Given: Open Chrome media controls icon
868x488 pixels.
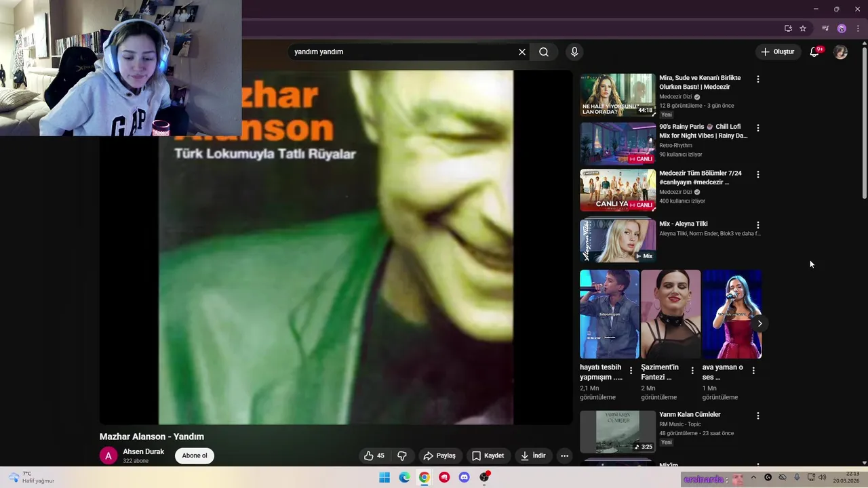Looking at the screenshot, I should click(x=825, y=28).
